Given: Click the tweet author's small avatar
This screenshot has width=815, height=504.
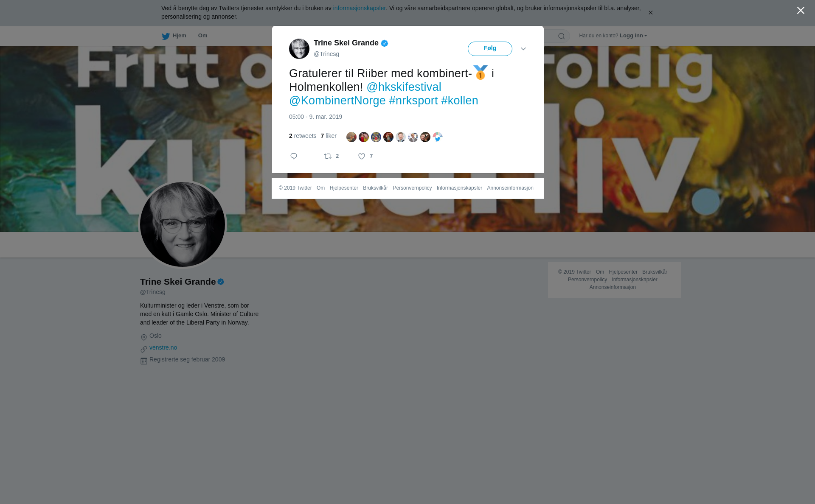Looking at the screenshot, I should coord(299,49).
